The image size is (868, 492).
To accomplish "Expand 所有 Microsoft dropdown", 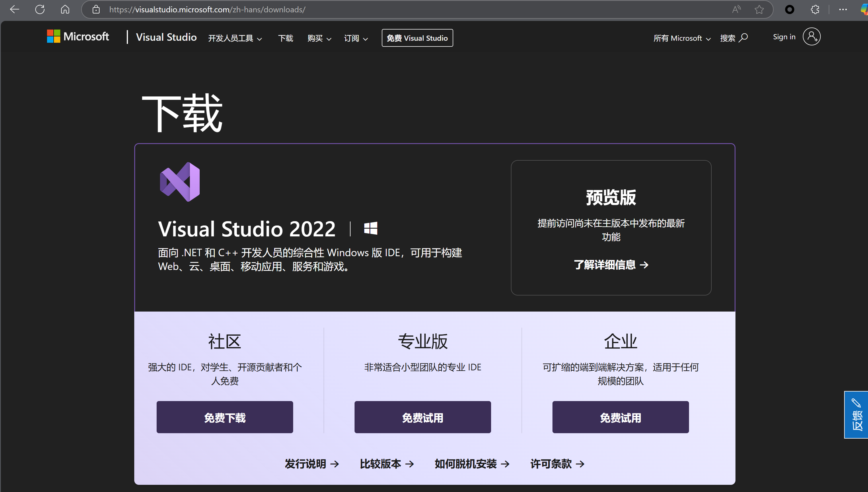I will coord(682,38).
